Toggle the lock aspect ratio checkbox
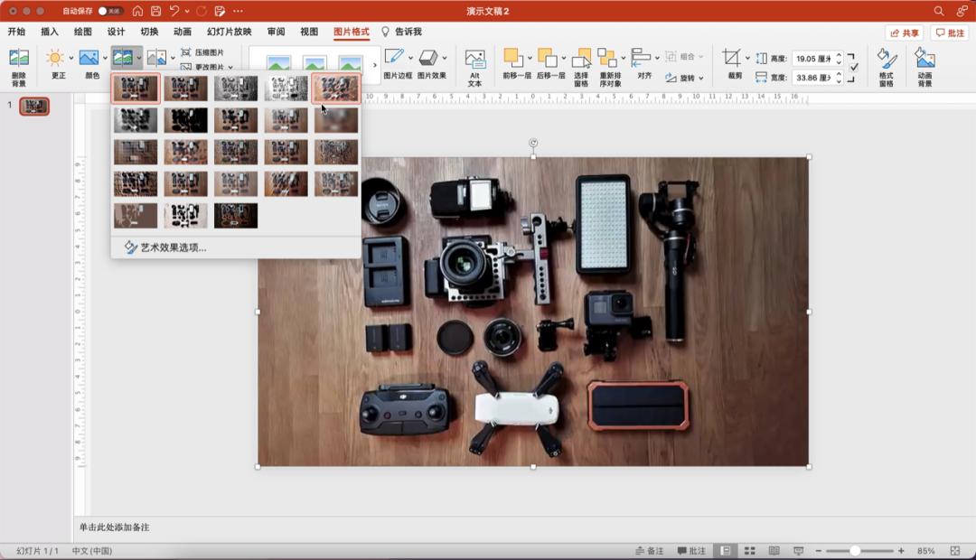 (854, 67)
